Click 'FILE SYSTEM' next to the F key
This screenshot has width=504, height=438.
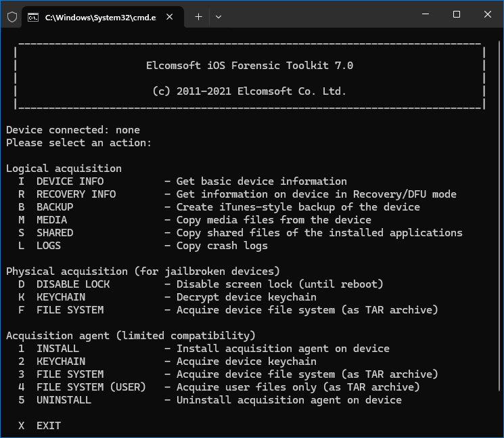tap(70, 310)
